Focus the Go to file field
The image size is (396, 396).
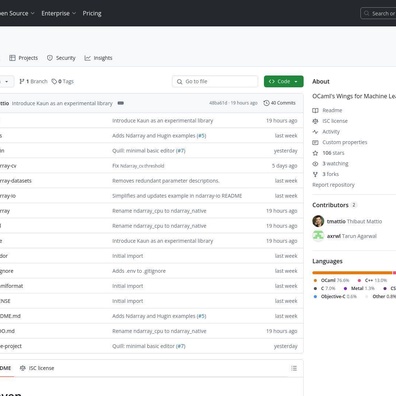tap(215, 81)
